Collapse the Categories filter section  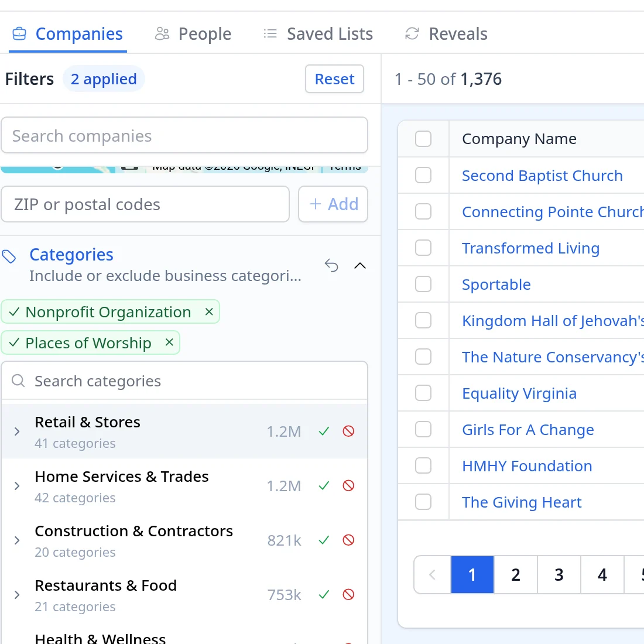[x=360, y=266]
